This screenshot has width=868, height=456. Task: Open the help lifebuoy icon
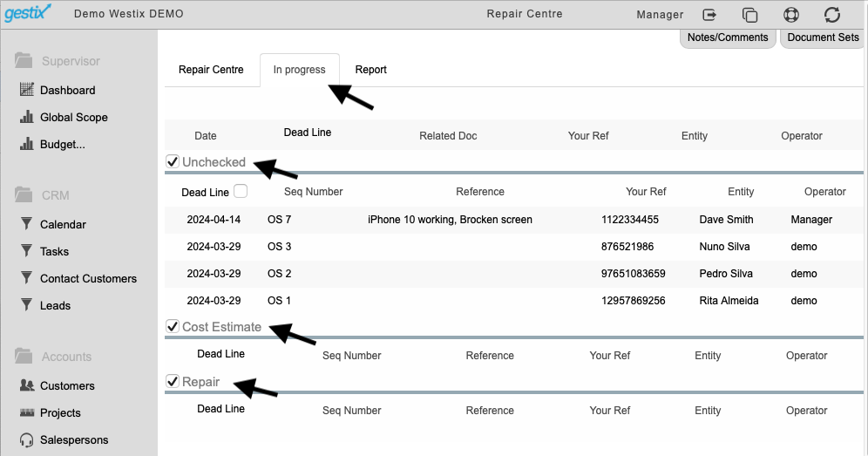pyautogui.click(x=791, y=15)
